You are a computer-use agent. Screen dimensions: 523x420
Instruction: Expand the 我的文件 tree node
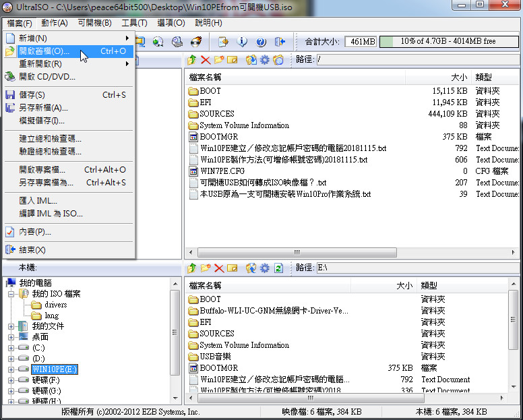pyautogui.click(x=11, y=326)
